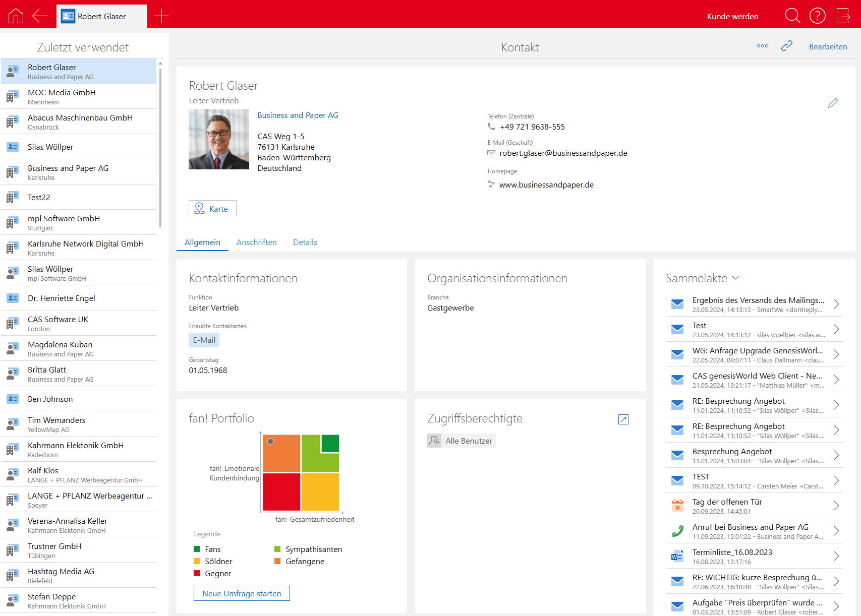
Task: Open the Test22 entry in recent list
Action: 79,197
